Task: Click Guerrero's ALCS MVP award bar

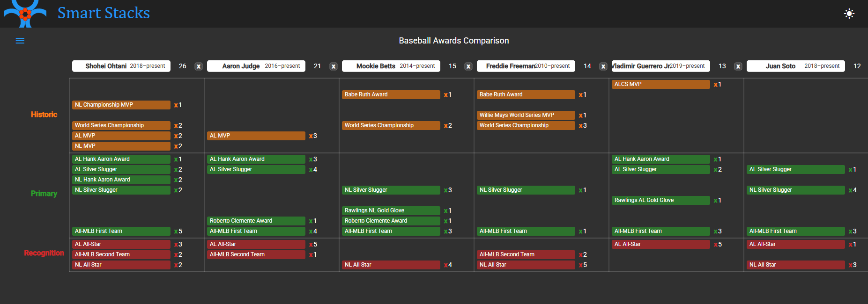Action: (x=660, y=84)
